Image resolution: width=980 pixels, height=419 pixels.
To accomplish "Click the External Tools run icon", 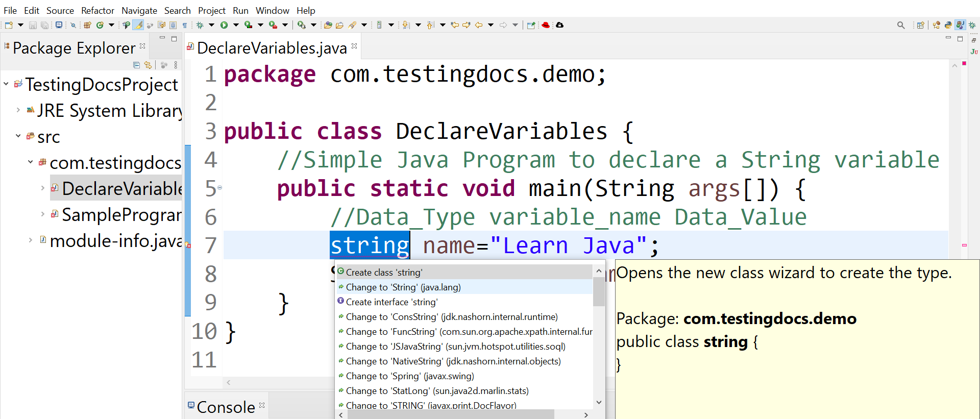I will pyautogui.click(x=302, y=25).
